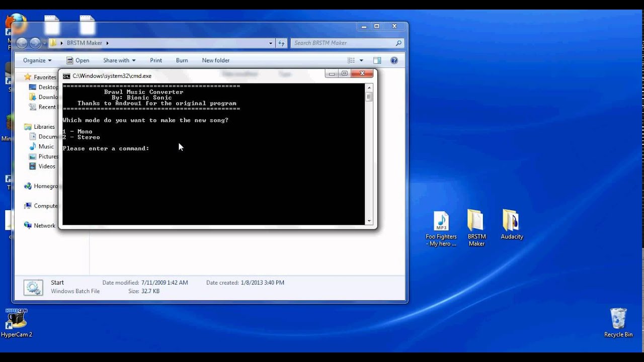
Task: Click Open in Explorer toolbar
Action: coord(77,60)
